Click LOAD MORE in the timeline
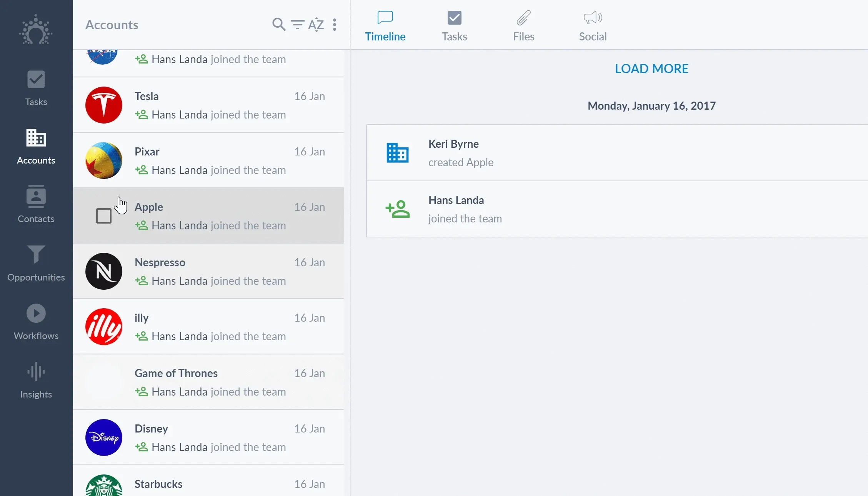The height and width of the screenshot is (496, 868). (x=651, y=68)
